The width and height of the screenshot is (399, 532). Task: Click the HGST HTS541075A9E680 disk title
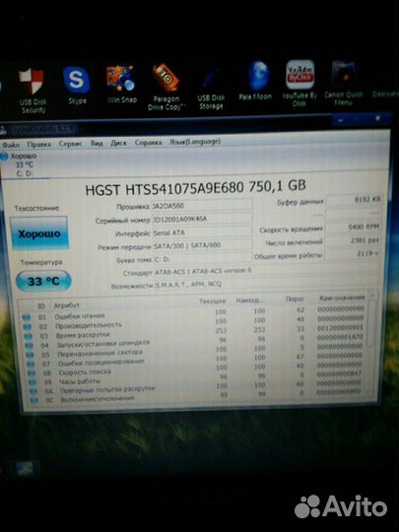tap(195, 187)
